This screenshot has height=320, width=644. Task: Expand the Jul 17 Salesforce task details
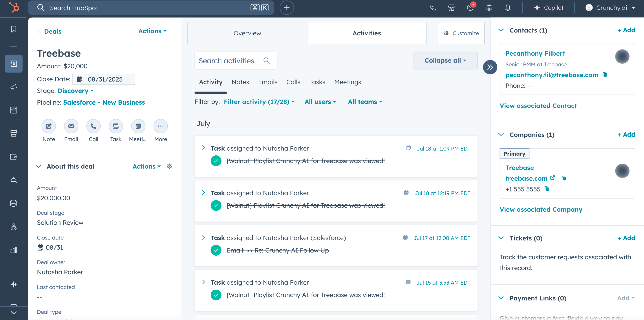point(203,237)
